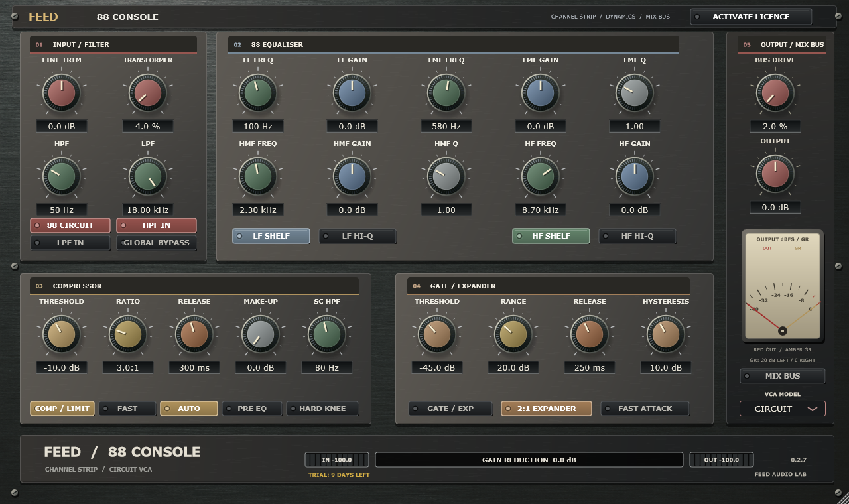Click the SC HPF knob
The height and width of the screenshot is (504, 849).
coord(327,334)
